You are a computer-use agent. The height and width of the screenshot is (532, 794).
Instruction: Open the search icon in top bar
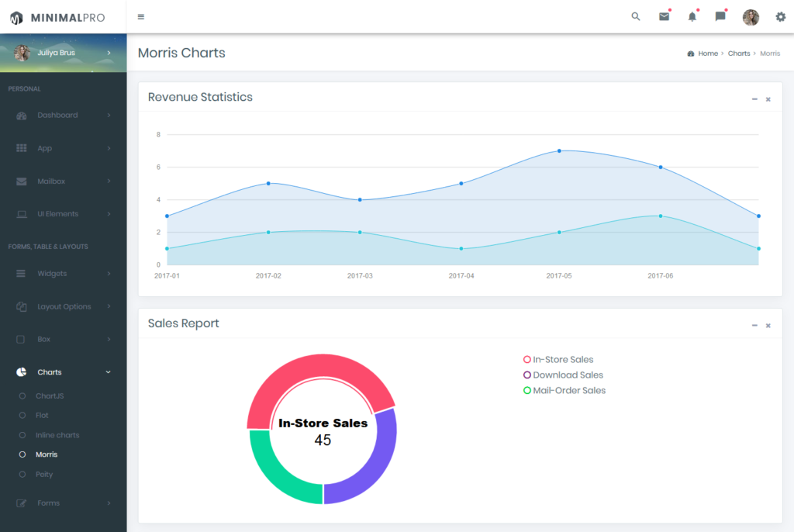click(x=636, y=17)
